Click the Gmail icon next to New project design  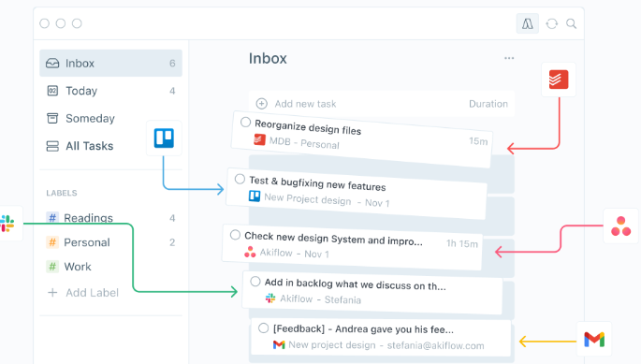[279, 344]
